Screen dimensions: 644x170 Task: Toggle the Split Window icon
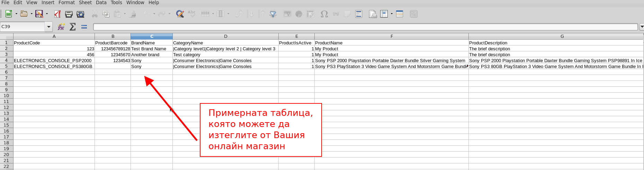pyautogui.click(x=400, y=14)
